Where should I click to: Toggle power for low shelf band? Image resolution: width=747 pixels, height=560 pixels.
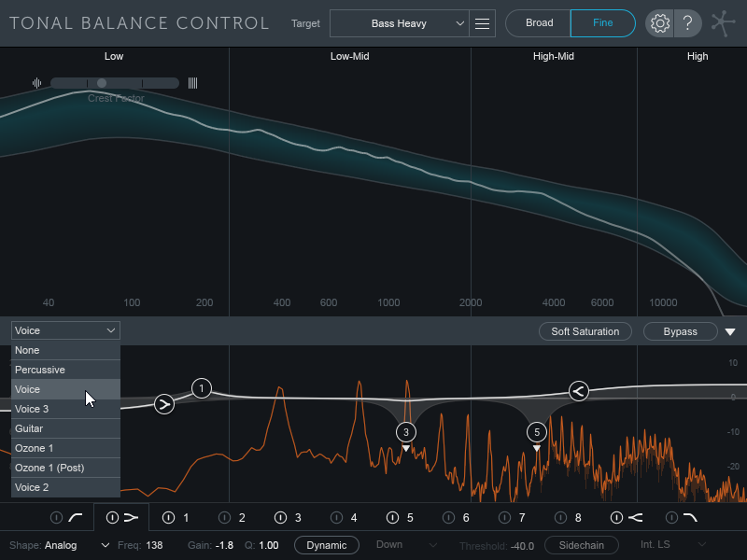(112, 518)
